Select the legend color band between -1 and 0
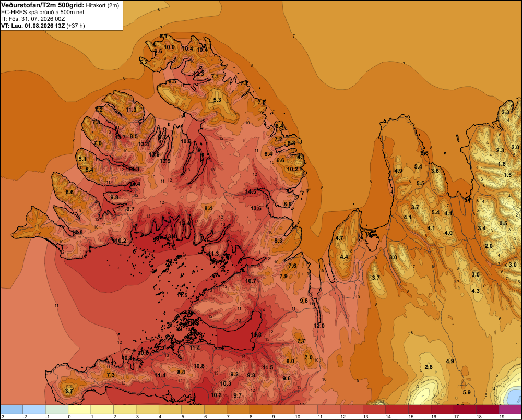Viewport: 522px width, 420px height. (x=56, y=410)
